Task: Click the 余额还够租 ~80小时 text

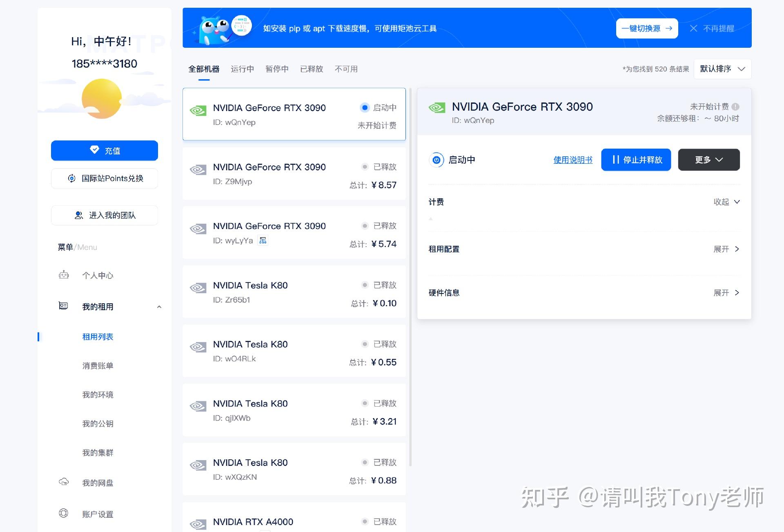Action: [698, 118]
